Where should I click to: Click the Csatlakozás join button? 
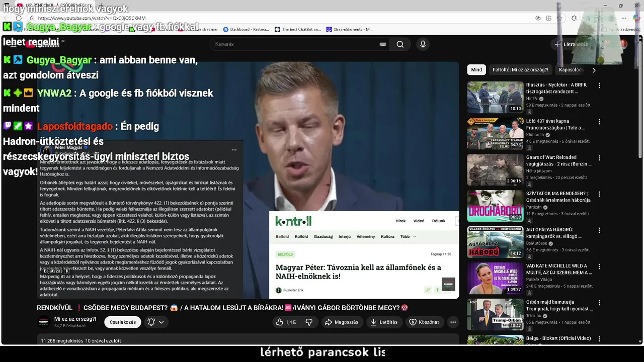[123, 322]
